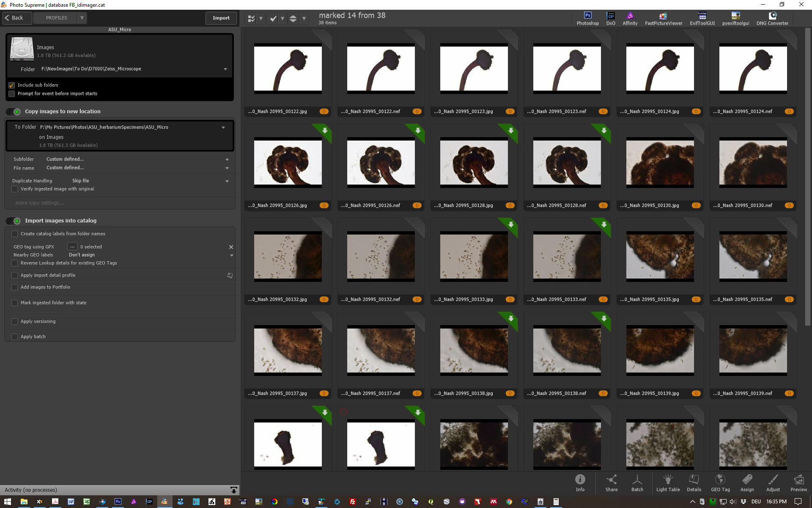
Task: Open DNG Converter tool
Action: pos(772,19)
